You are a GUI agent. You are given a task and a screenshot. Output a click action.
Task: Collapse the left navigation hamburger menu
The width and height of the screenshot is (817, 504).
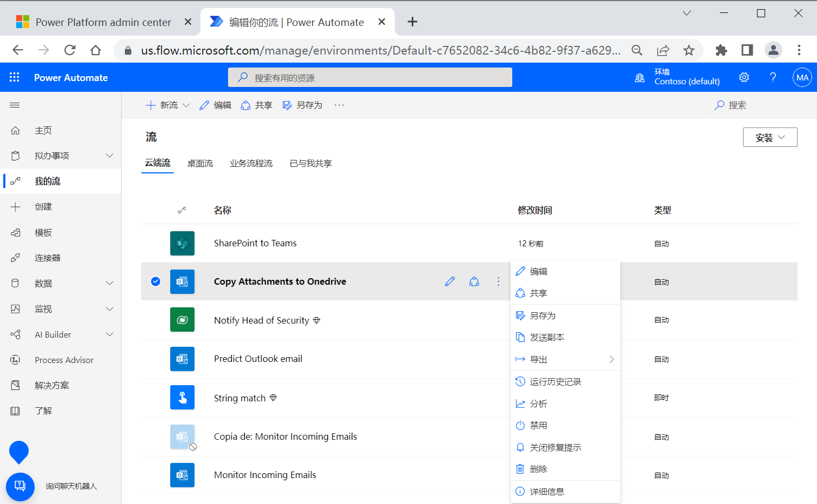(15, 105)
